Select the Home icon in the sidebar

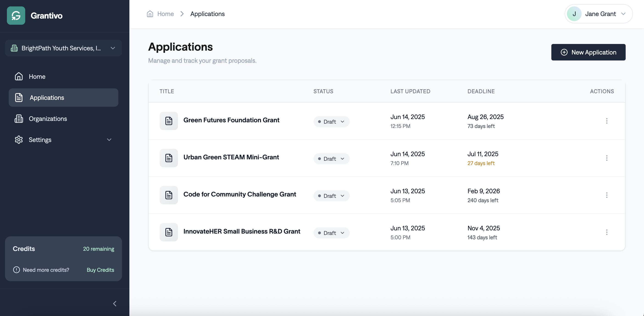pos(19,76)
